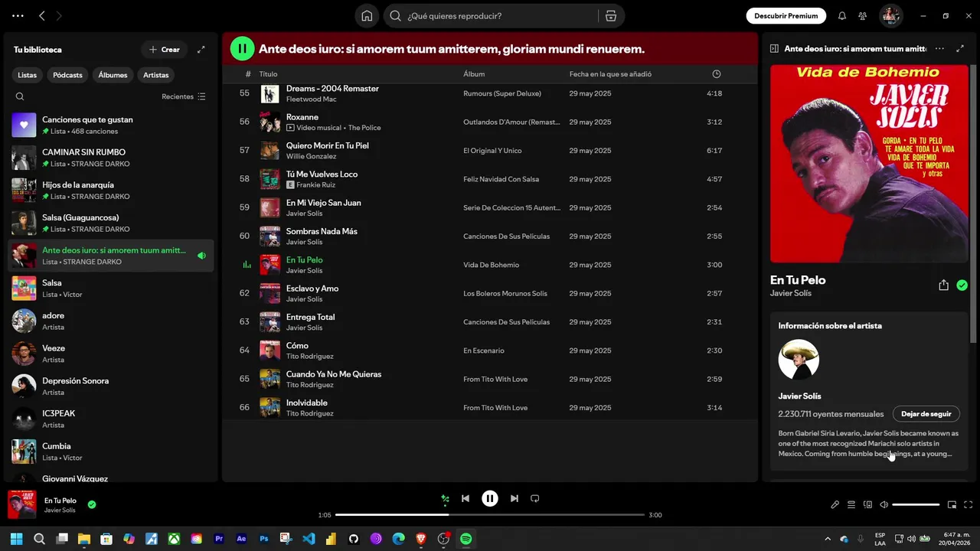This screenshot has width=980, height=551.
Task: Open album Rumours (Super Deluxe)
Action: pos(502,93)
